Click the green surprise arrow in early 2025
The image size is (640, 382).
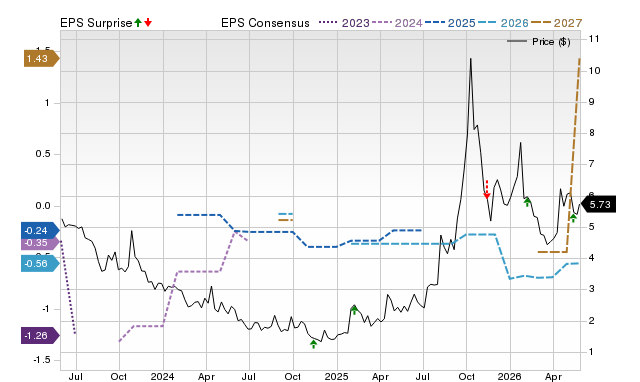pyautogui.click(x=354, y=310)
